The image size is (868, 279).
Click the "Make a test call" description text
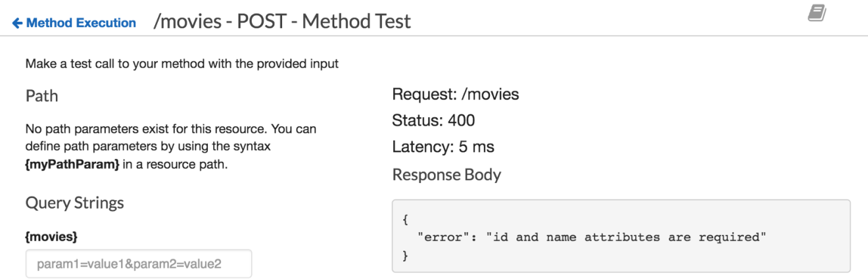pyautogui.click(x=182, y=64)
